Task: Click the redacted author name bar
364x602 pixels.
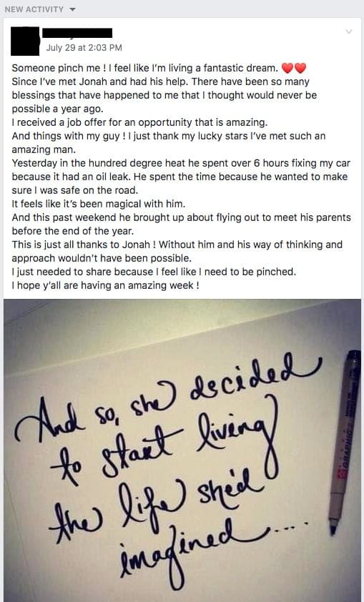Action: tap(77, 33)
